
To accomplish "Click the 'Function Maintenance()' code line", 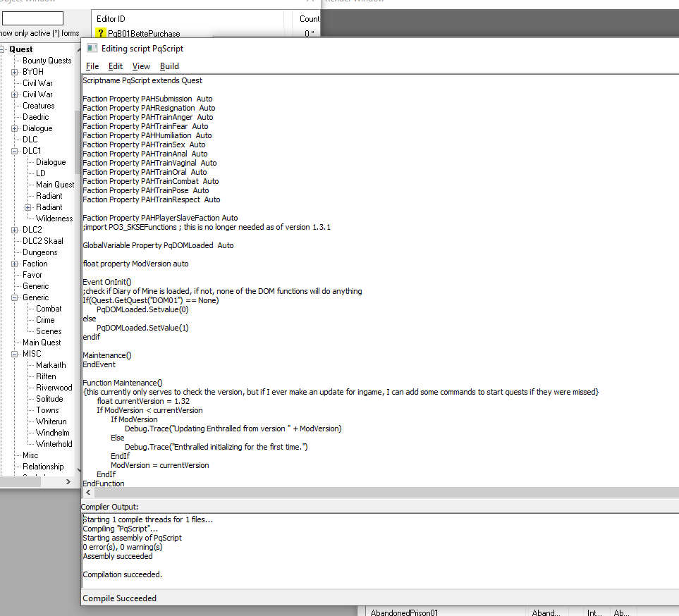I will click(123, 383).
